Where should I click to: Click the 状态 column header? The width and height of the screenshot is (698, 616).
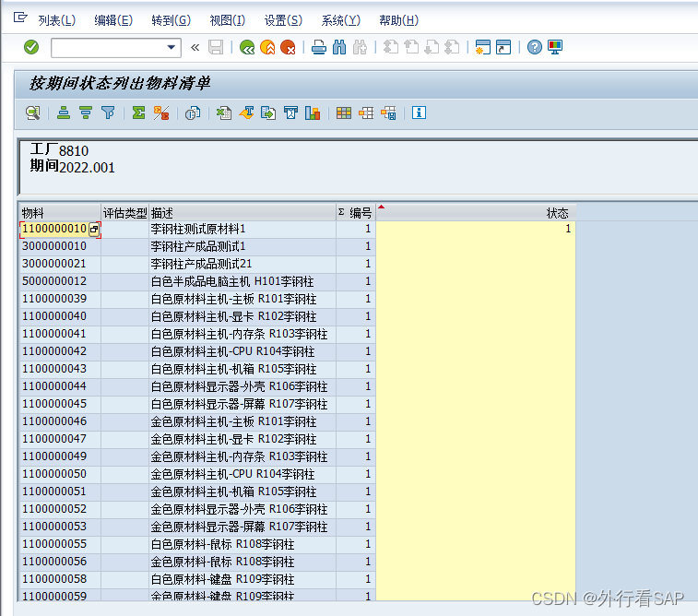pos(476,213)
